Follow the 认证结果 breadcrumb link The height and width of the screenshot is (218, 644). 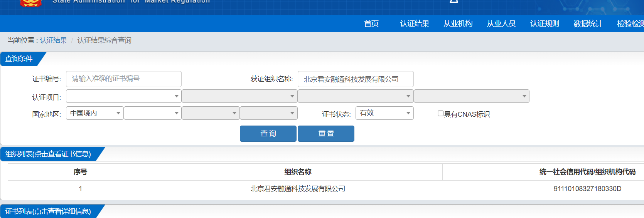[x=53, y=40]
